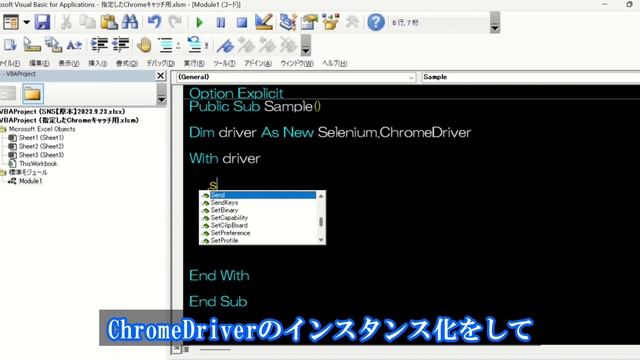Paste using the clipboard icon

[x=109, y=22]
